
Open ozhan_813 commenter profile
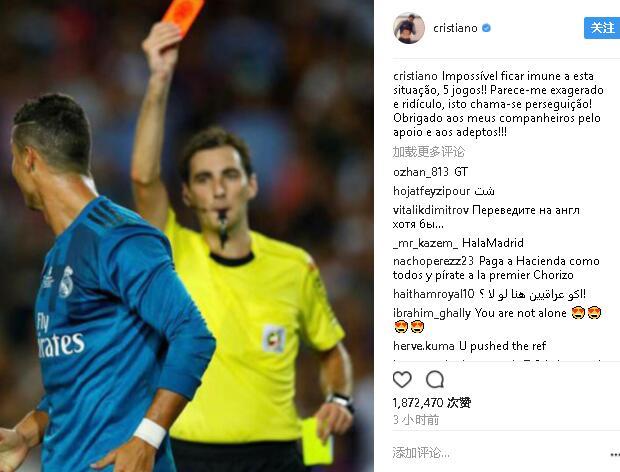(421, 172)
